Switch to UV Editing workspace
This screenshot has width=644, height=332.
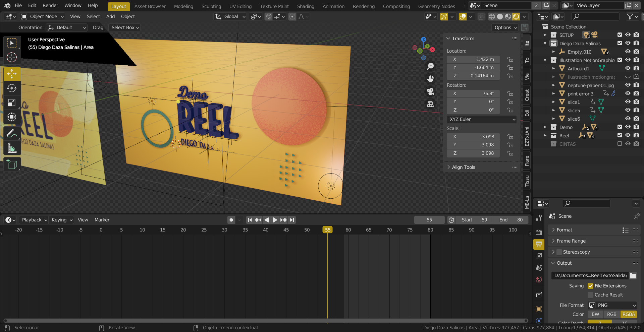click(x=240, y=6)
